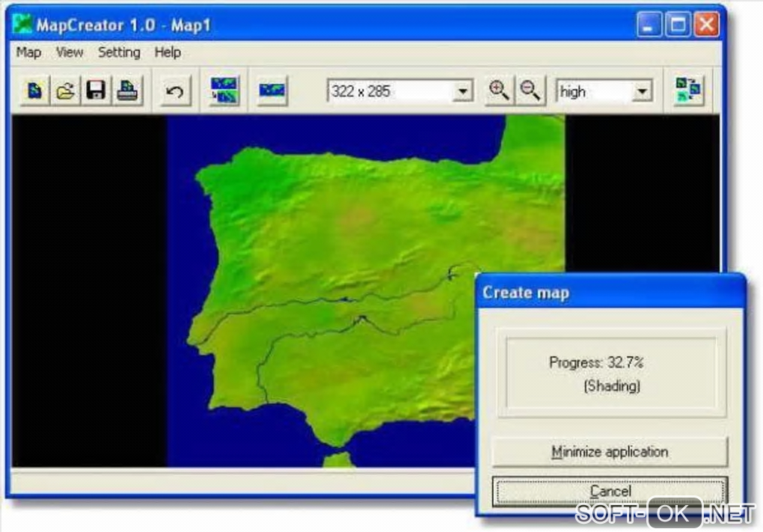Click the Progress: 32.7% text

596,363
